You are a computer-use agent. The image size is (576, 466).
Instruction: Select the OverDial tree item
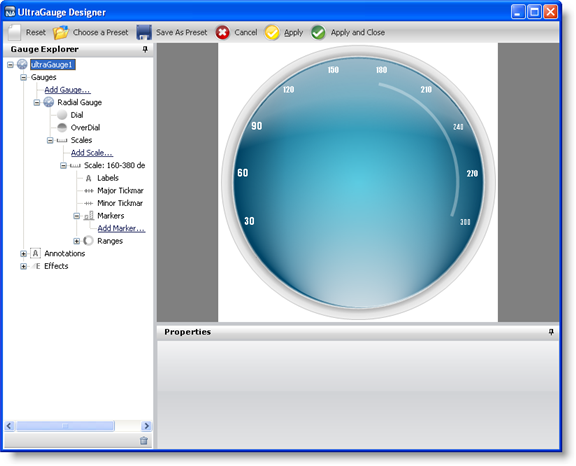85,127
